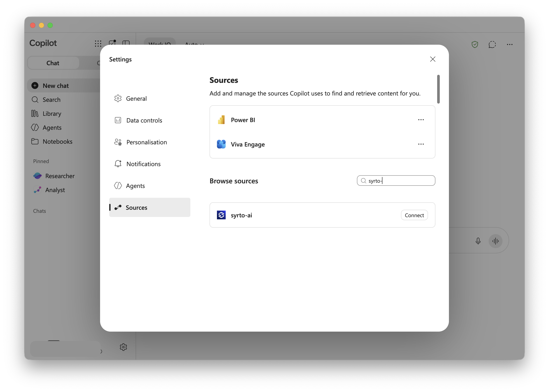The height and width of the screenshot is (392, 549).
Task: Click the New chat plus icon
Action: click(35, 86)
